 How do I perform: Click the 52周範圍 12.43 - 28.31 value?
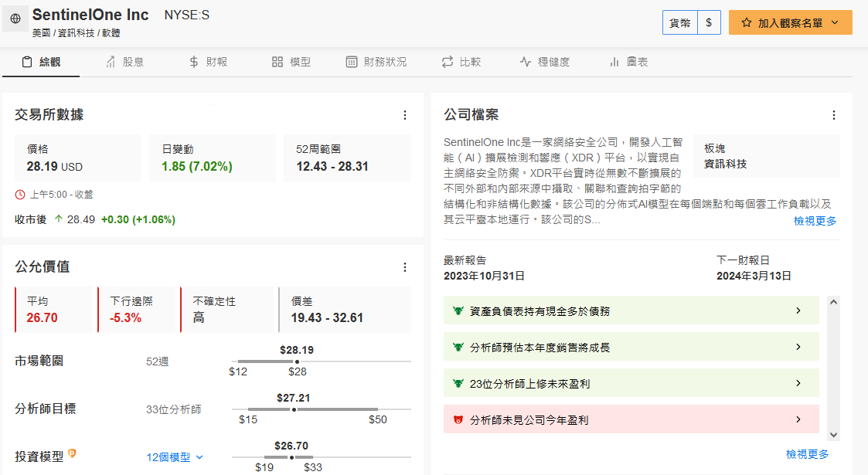coord(332,167)
